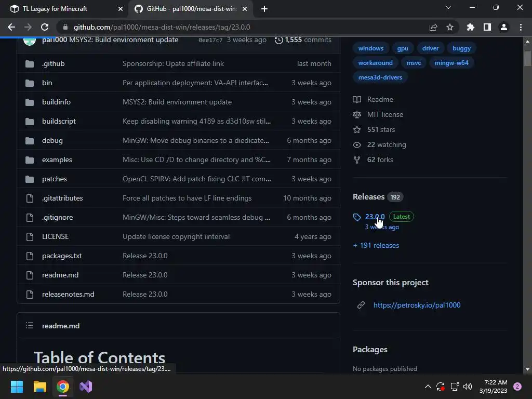The width and height of the screenshot is (532, 399).
Task: Click the gpu topic tag
Action: coord(403,48)
